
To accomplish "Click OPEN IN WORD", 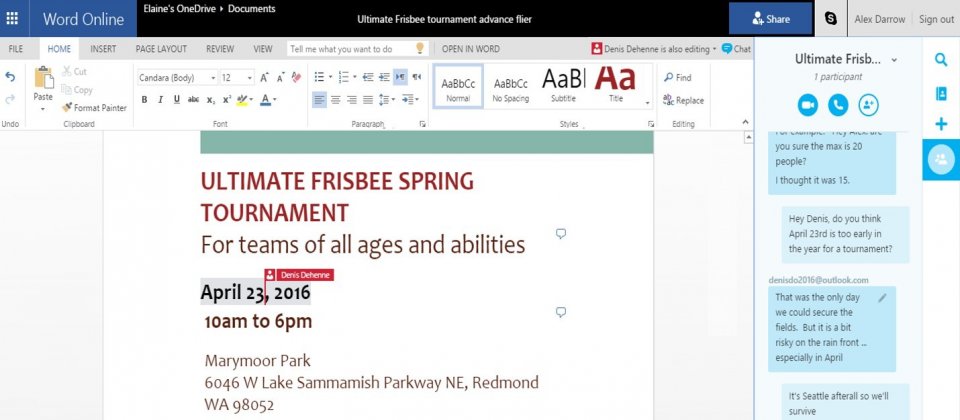I will coord(471,49).
